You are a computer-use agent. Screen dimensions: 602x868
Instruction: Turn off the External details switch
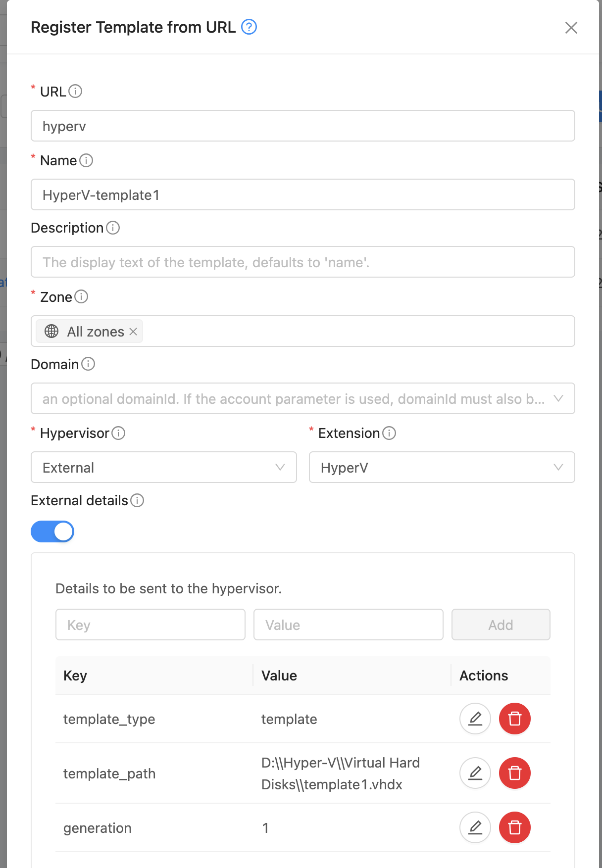tap(52, 531)
